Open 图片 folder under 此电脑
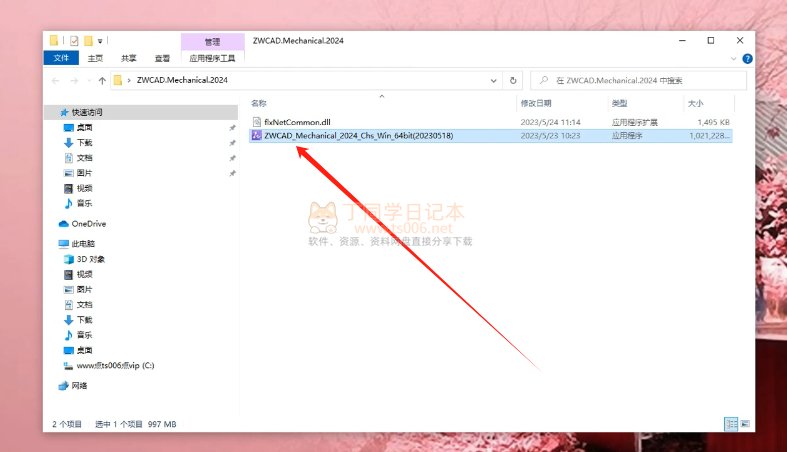 (84, 289)
